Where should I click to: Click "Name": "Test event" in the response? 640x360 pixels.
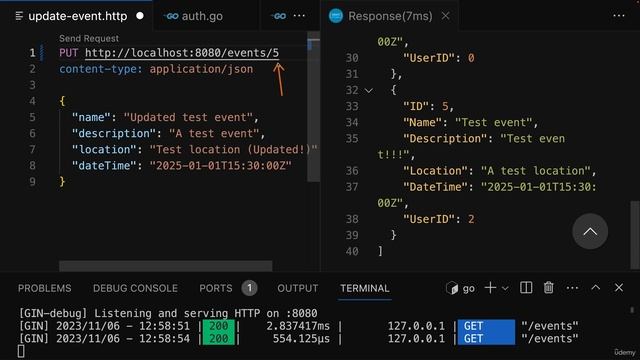[x=471, y=122]
